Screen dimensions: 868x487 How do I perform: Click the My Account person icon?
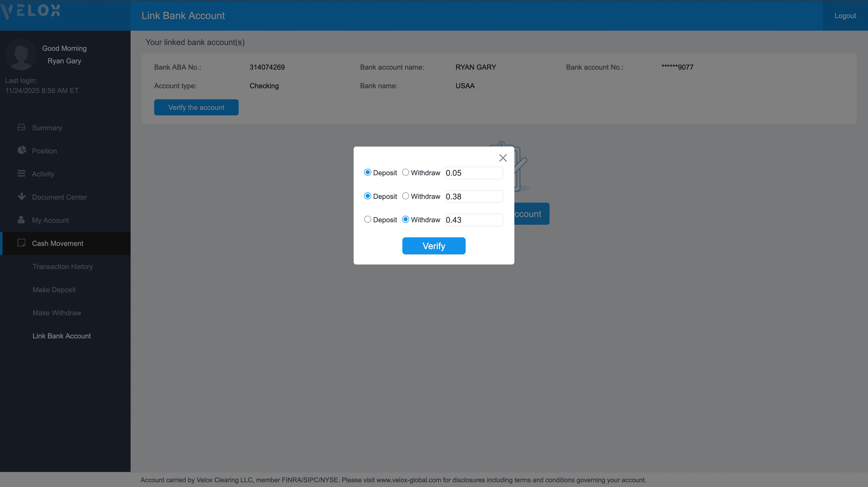21,219
